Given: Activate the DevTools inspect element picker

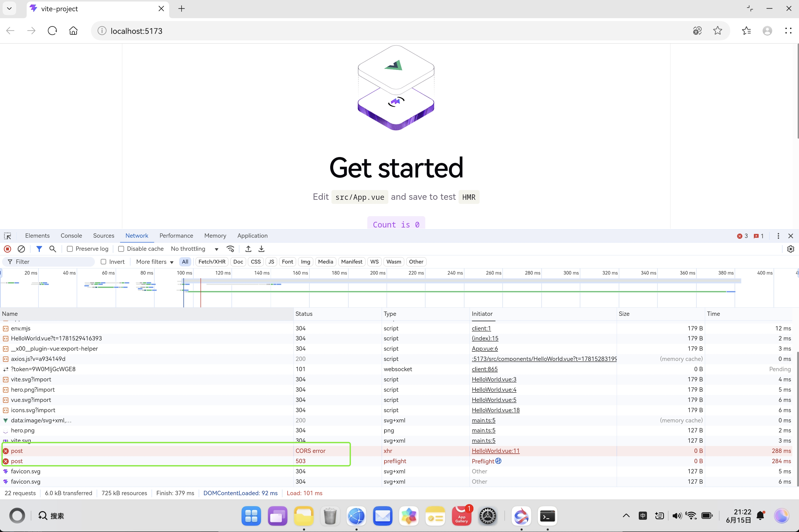Looking at the screenshot, I should [x=8, y=236].
